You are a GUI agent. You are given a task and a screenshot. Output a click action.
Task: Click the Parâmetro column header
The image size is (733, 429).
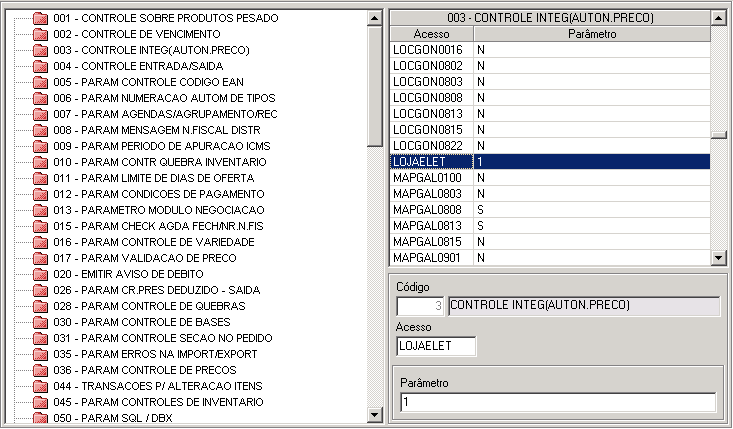coord(590,34)
